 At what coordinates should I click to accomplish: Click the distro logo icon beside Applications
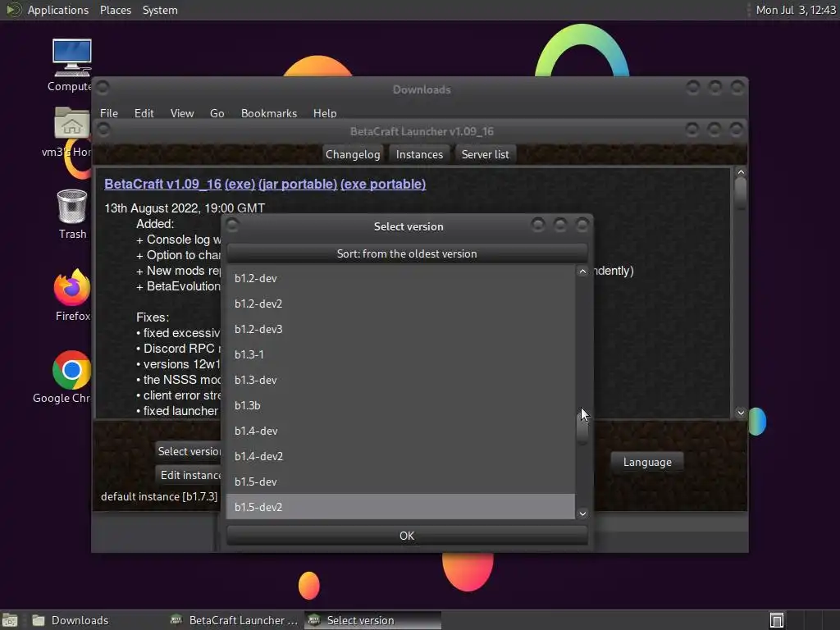pos(13,10)
